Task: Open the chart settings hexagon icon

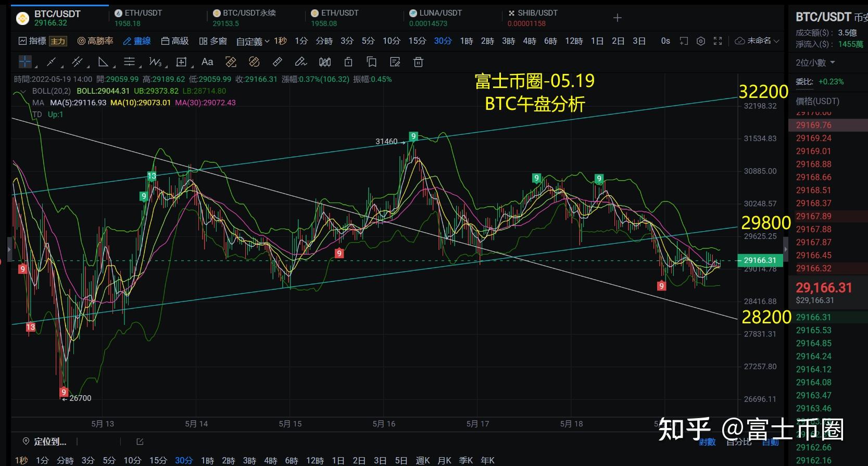Action: click(701, 41)
